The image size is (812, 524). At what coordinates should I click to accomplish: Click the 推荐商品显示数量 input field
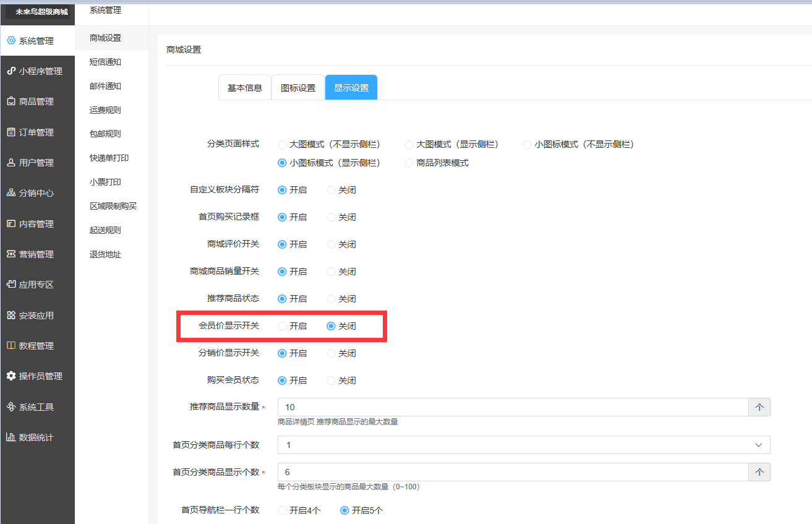[512, 407]
